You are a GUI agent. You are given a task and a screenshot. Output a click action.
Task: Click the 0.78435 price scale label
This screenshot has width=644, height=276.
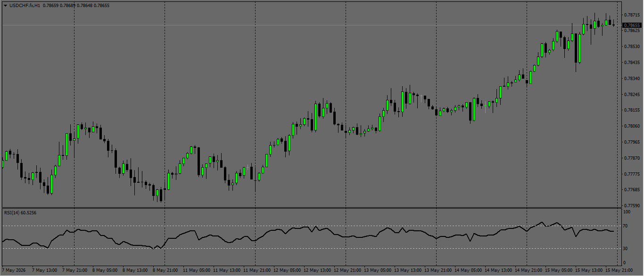pos(632,63)
